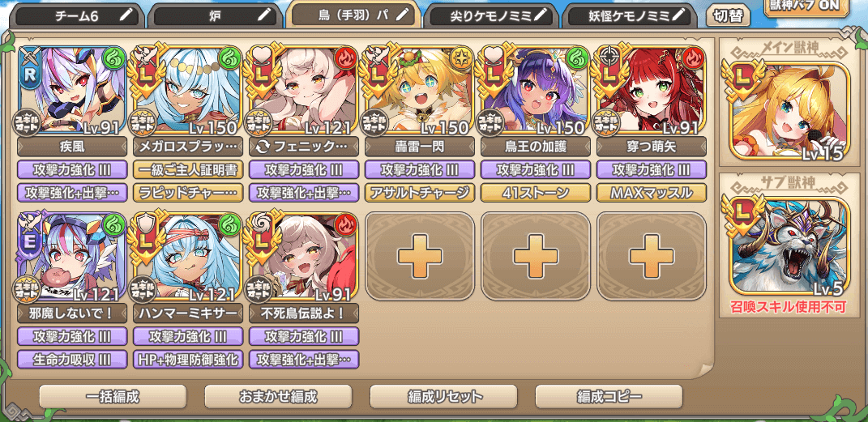Click the 編成コピー button
This screenshot has height=422, width=868.
(x=609, y=397)
